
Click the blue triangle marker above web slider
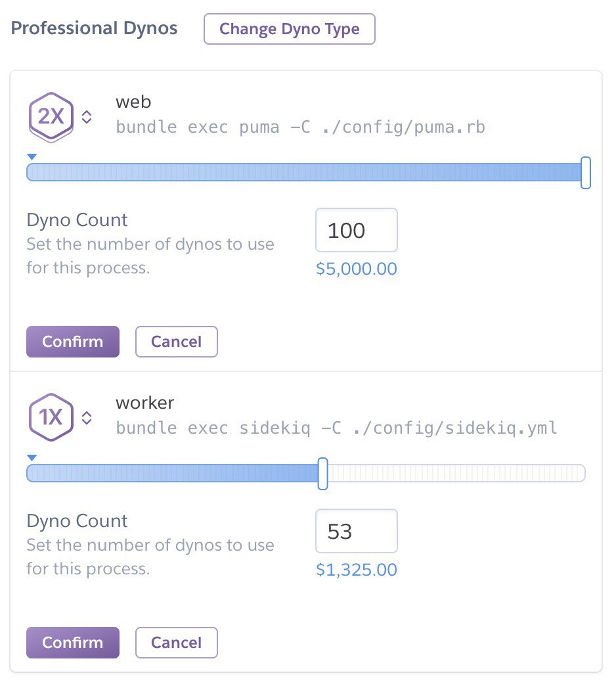(32, 157)
